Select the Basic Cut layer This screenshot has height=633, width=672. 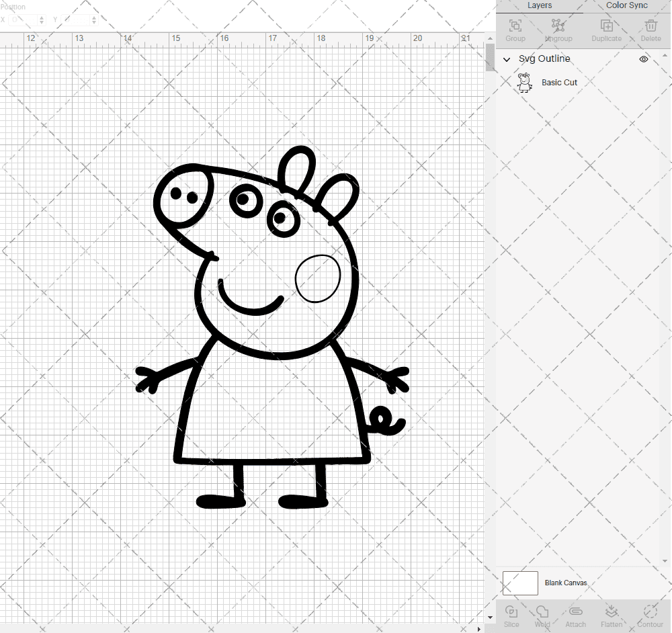[x=558, y=83]
